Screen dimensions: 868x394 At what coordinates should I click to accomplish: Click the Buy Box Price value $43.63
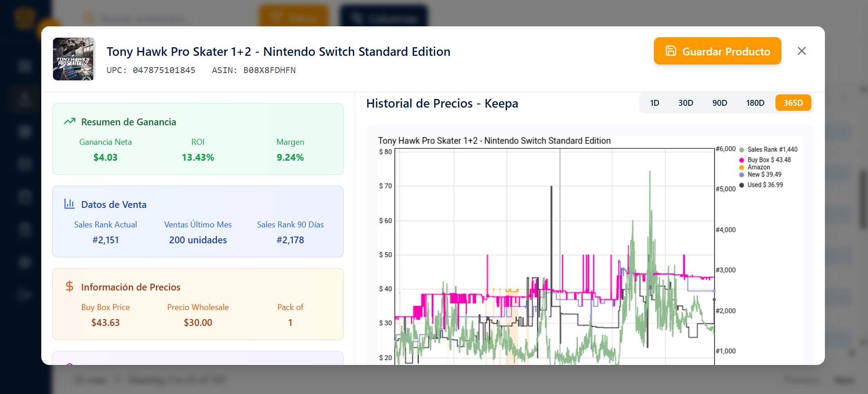click(105, 323)
